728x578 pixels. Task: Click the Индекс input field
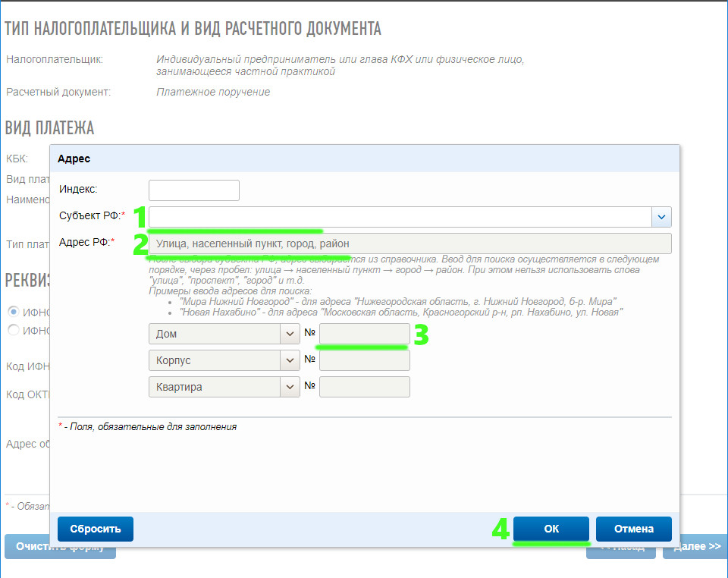point(194,190)
